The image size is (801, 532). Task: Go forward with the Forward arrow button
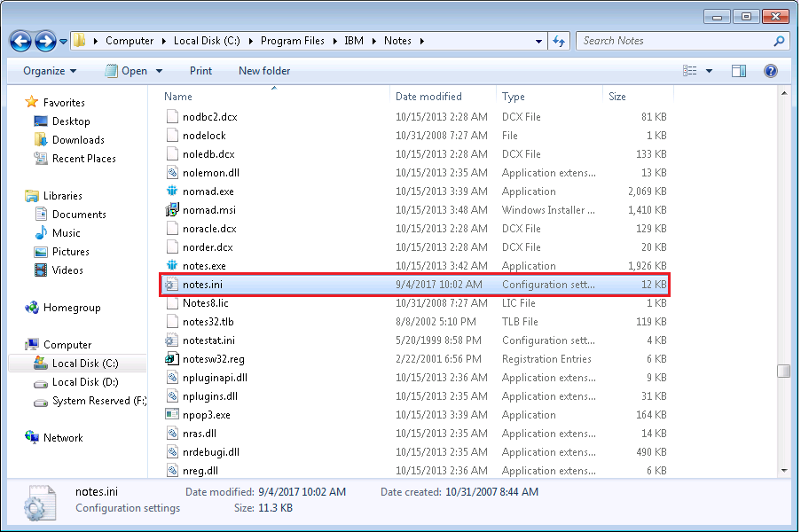tap(45, 41)
